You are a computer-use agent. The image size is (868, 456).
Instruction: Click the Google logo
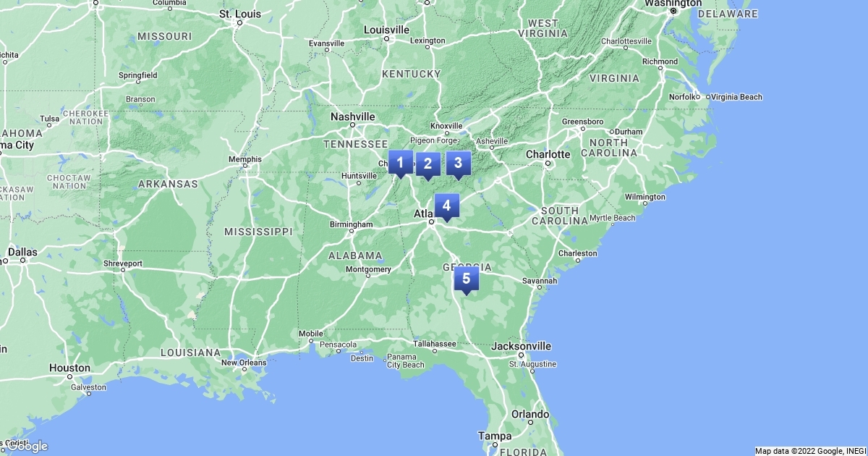click(x=27, y=446)
